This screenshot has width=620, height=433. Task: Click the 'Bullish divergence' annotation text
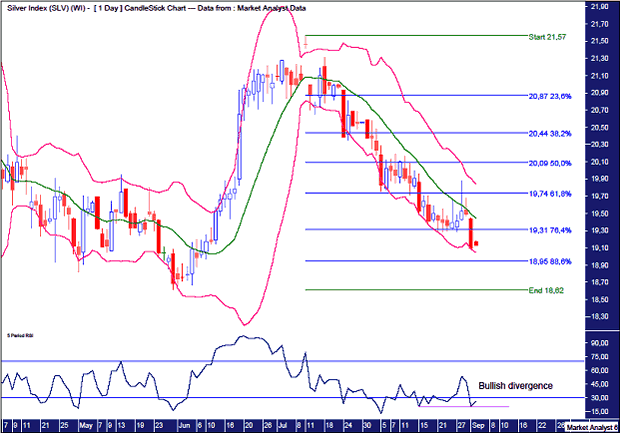516,386
